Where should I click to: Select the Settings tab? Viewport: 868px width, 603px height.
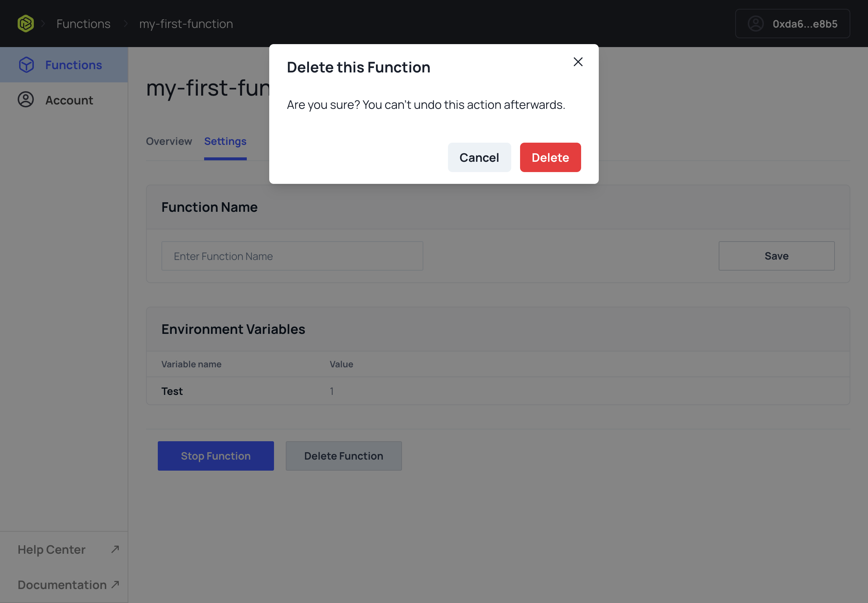pos(225,141)
